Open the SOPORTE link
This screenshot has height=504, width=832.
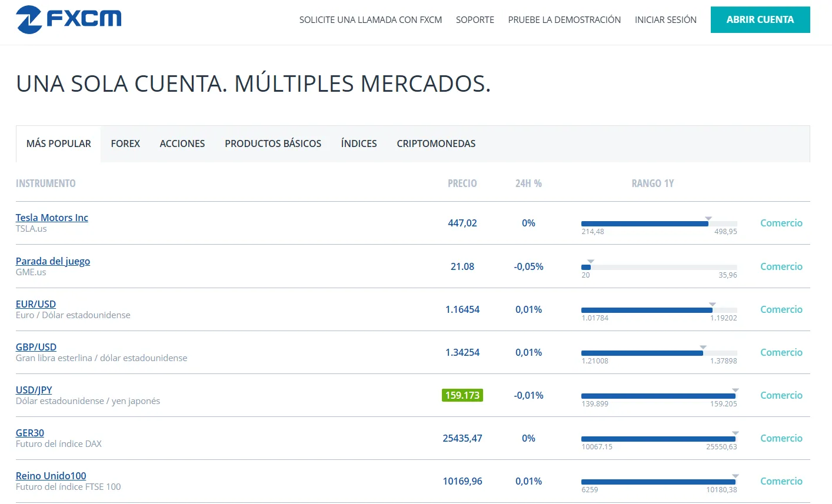point(475,19)
